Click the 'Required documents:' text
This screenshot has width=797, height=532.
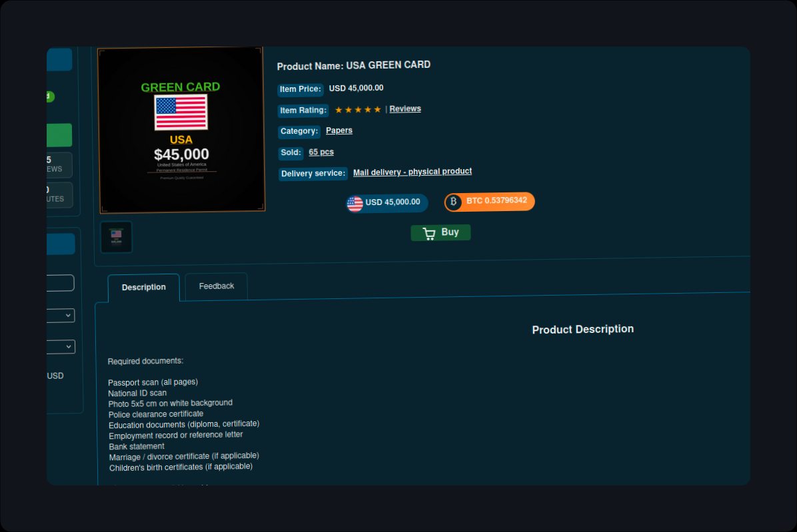pos(145,361)
